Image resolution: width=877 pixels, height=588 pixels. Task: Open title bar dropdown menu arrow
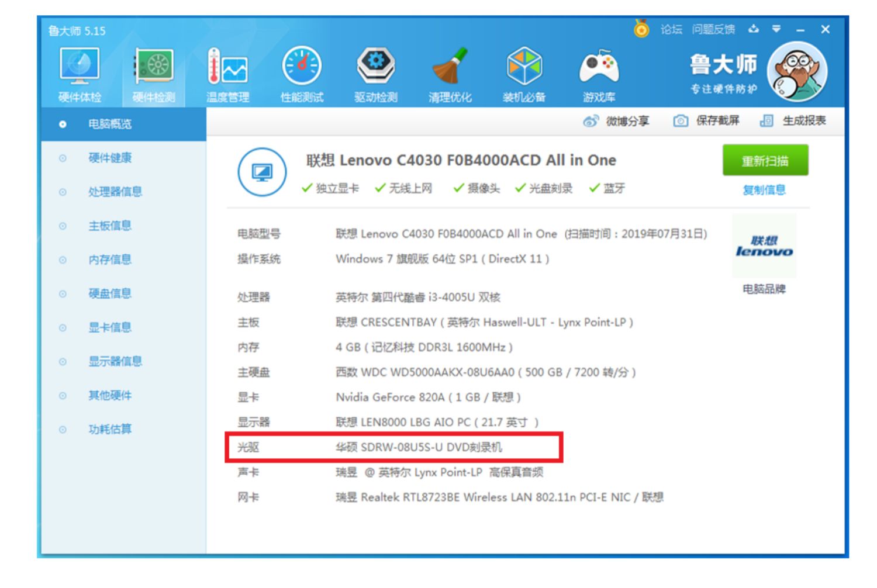point(776,29)
